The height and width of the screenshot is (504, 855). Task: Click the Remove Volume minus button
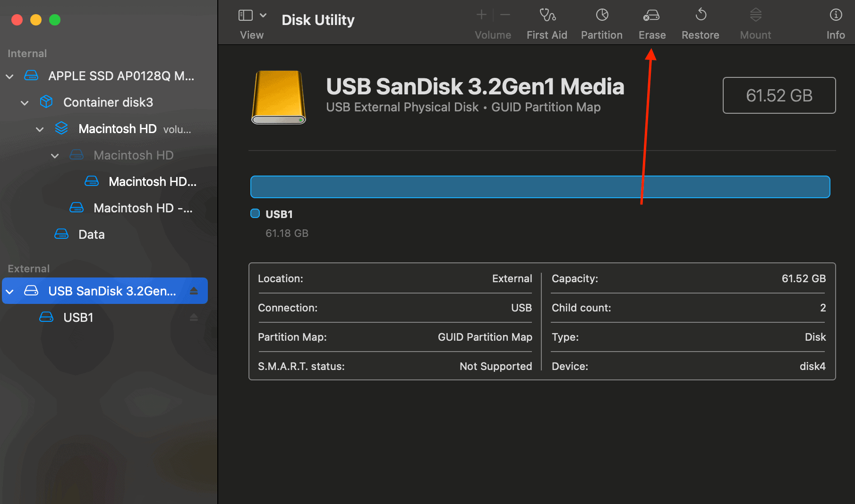click(x=504, y=15)
